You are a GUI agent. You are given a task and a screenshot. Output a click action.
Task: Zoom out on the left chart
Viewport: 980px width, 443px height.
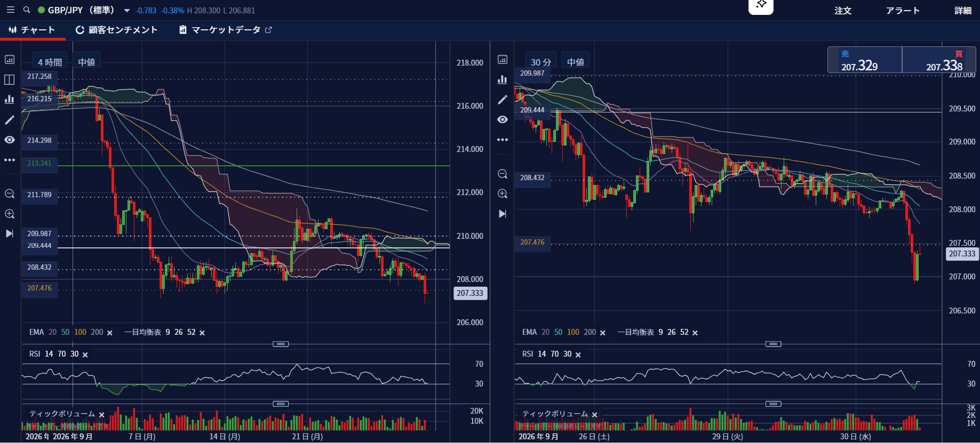[10, 194]
